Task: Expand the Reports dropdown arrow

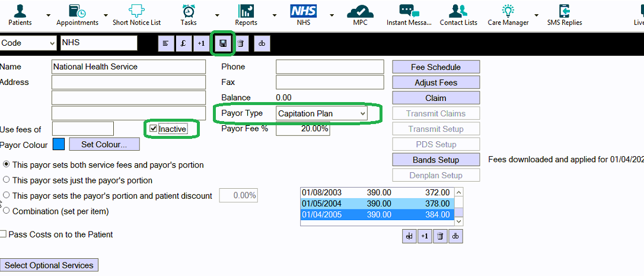Action: 274,15
